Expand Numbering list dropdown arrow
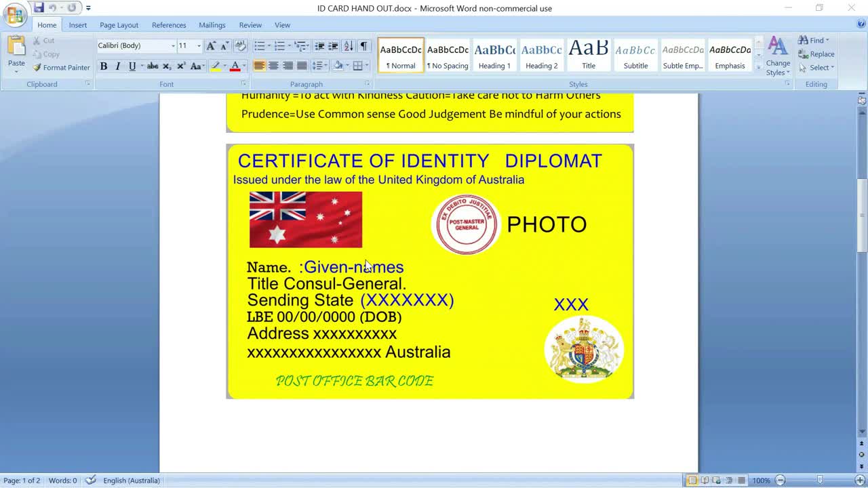 click(x=289, y=45)
